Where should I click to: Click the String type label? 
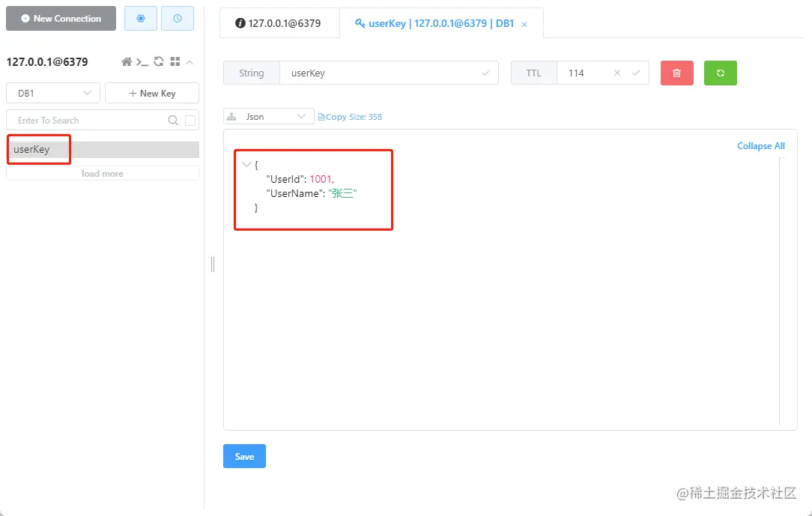[252, 73]
